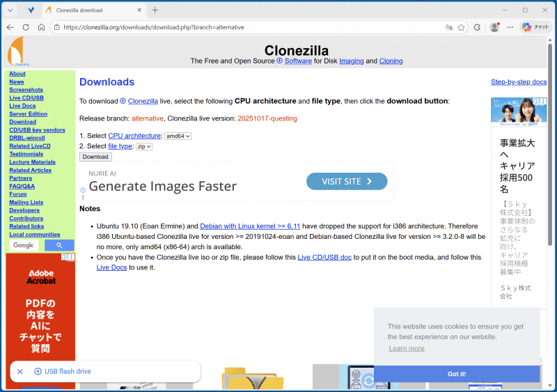
Task: Click the Imaging link in header
Action: [x=352, y=61]
